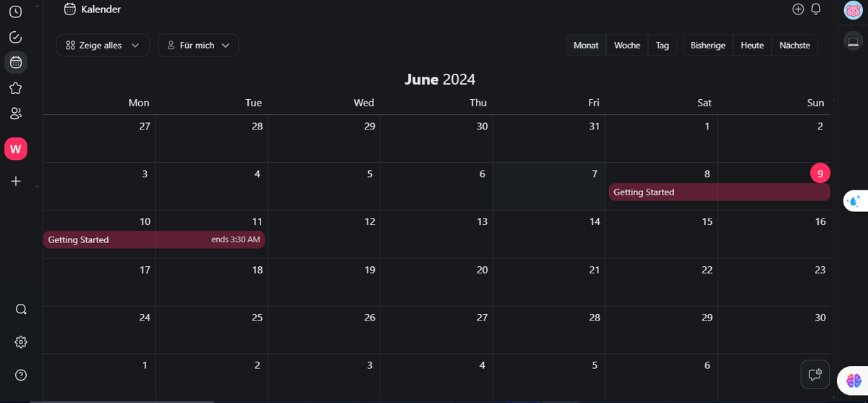Switch to Monat view
The height and width of the screenshot is (403, 868).
(x=586, y=45)
